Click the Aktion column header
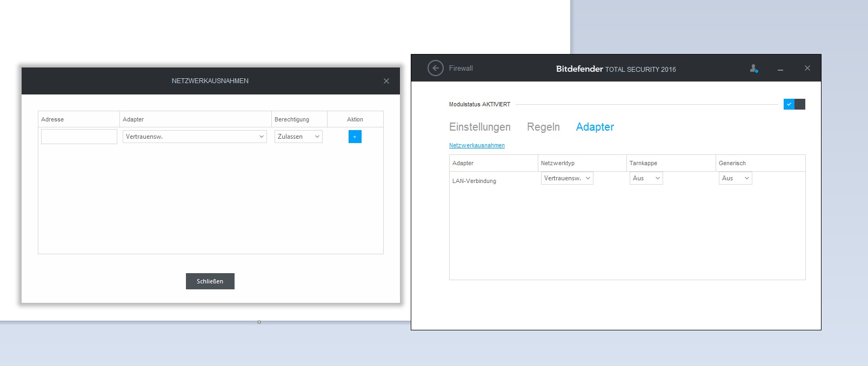The height and width of the screenshot is (366, 868). pyautogui.click(x=355, y=119)
